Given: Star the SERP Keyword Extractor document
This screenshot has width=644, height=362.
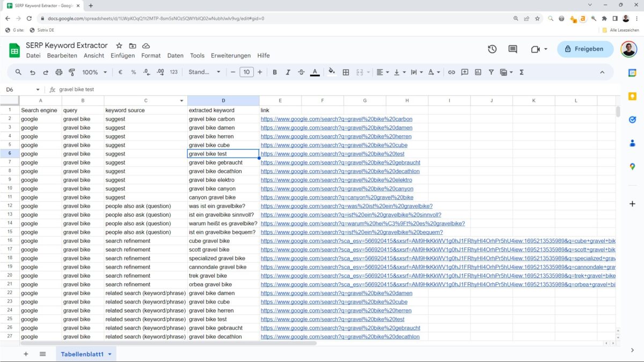Looking at the screenshot, I should click(x=119, y=46).
